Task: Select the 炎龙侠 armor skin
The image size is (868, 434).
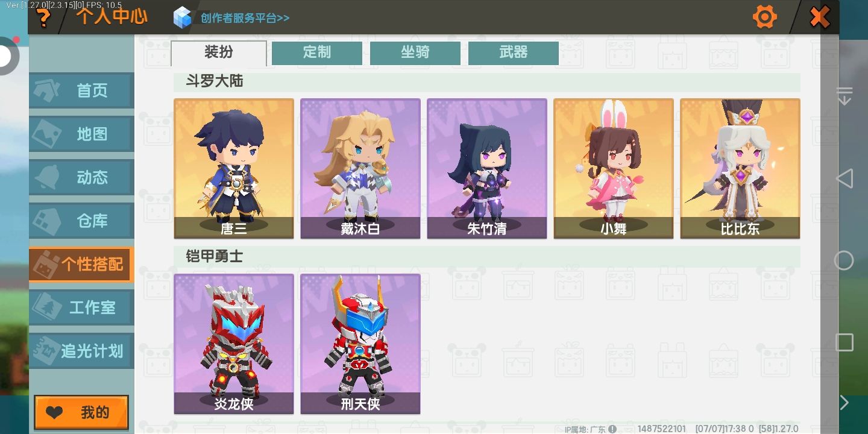Action: click(x=234, y=344)
